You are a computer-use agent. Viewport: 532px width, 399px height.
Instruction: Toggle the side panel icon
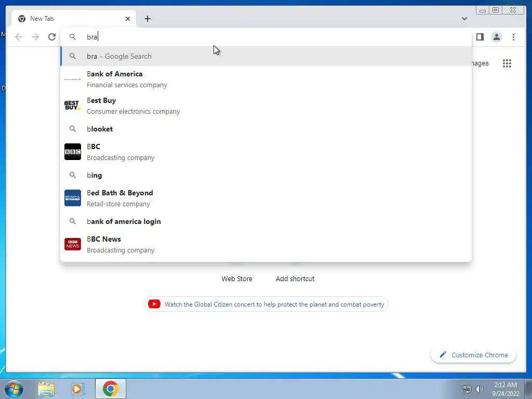(480, 37)
